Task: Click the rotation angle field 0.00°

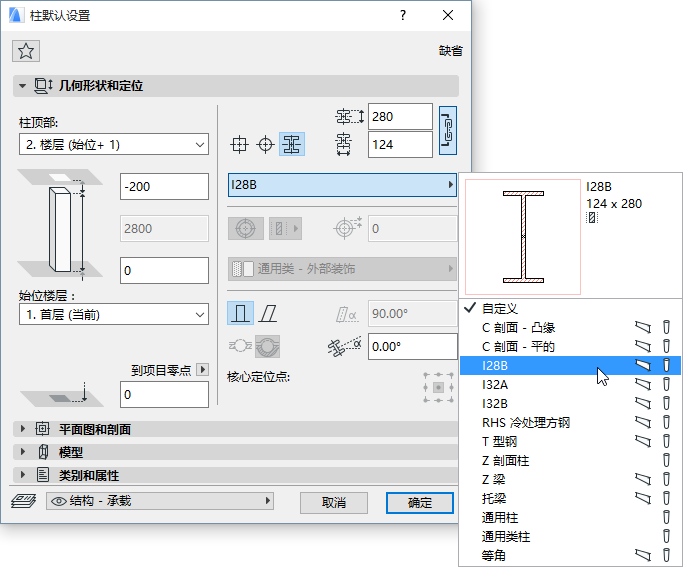Action: tap(413, 347)
